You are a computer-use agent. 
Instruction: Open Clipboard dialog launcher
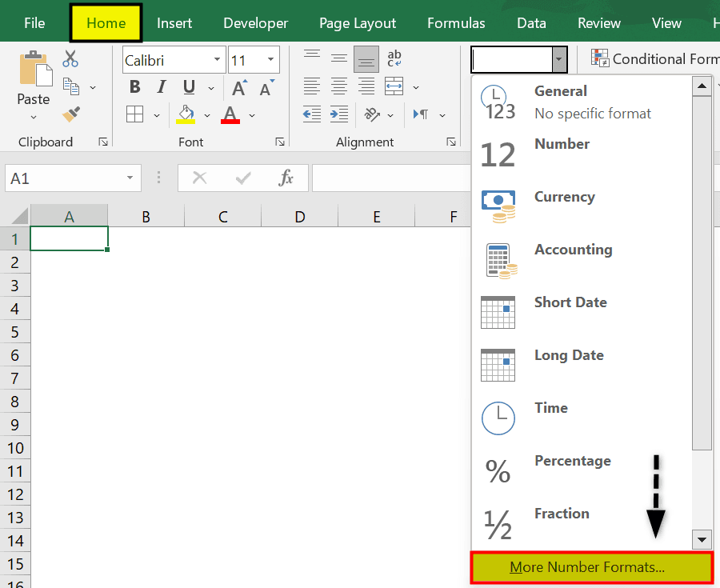(x=103, y=142)
